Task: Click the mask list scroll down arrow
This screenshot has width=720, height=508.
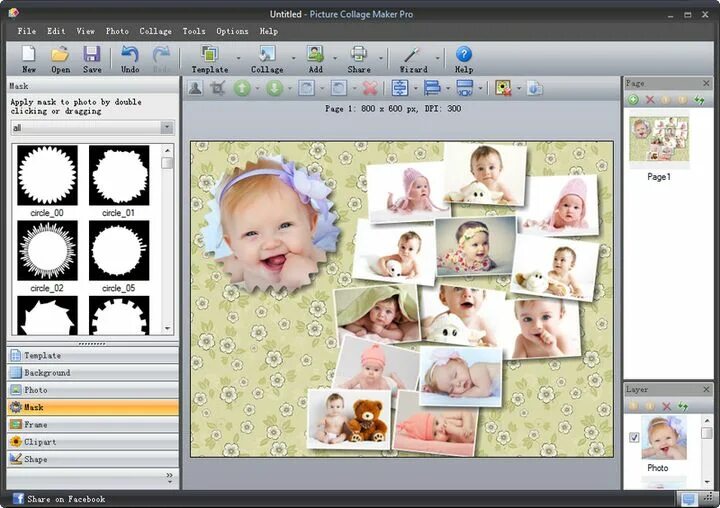Action: point(167,328)
